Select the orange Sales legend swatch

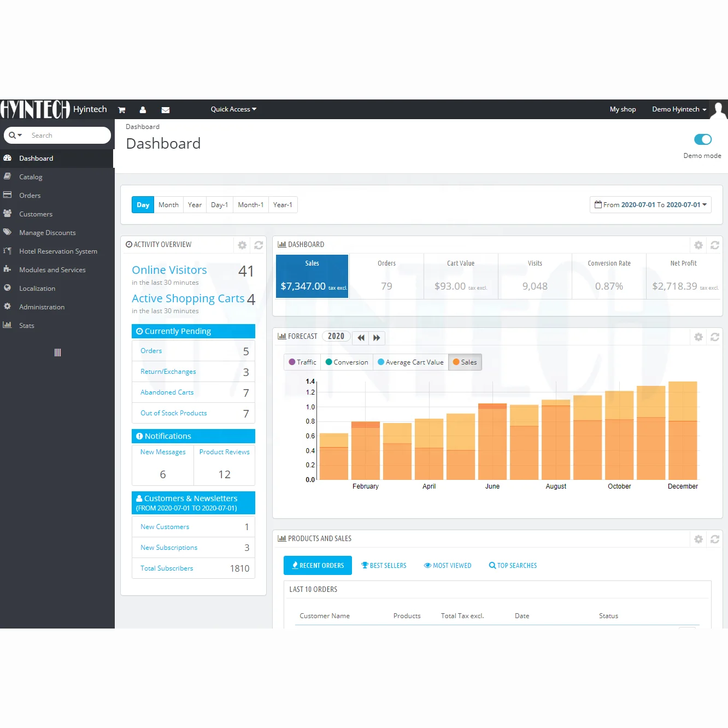point(456,362)
